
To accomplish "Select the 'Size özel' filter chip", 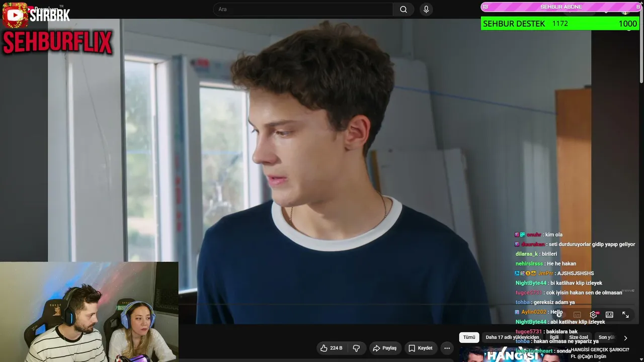I will coord(579,337).
